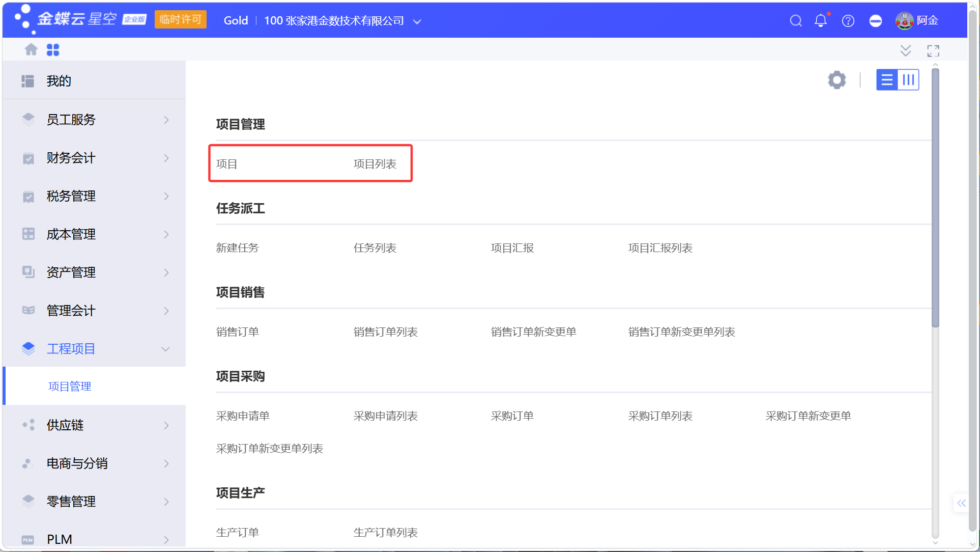Open the 销售订单新变更单列表 link

click(682, 332)
